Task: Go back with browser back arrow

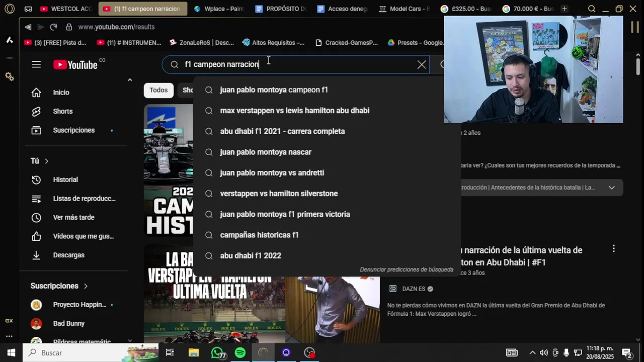Action: (28, 27)
